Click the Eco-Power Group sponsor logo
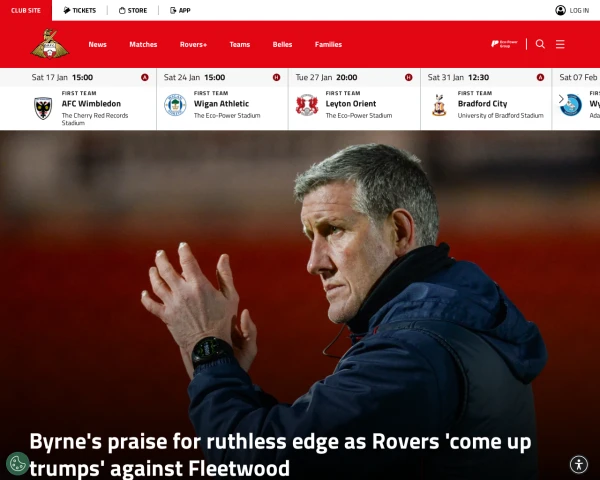 (x=504, y=44)
